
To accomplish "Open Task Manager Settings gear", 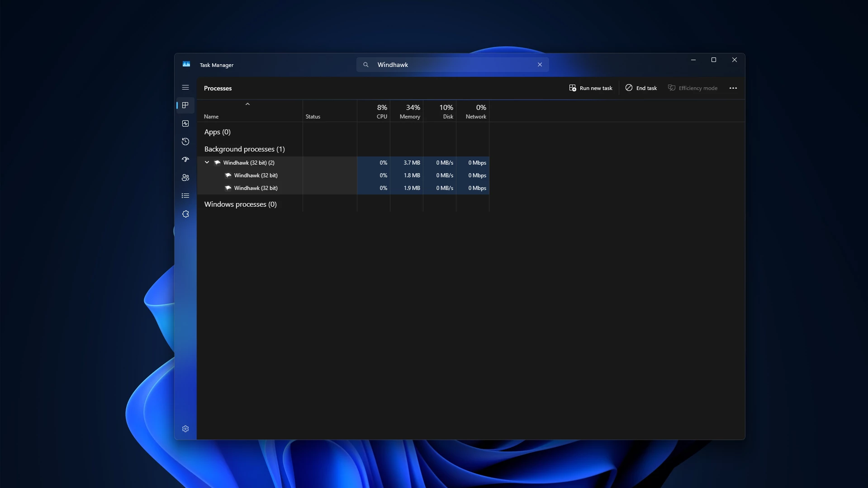I will click(185, 429).
